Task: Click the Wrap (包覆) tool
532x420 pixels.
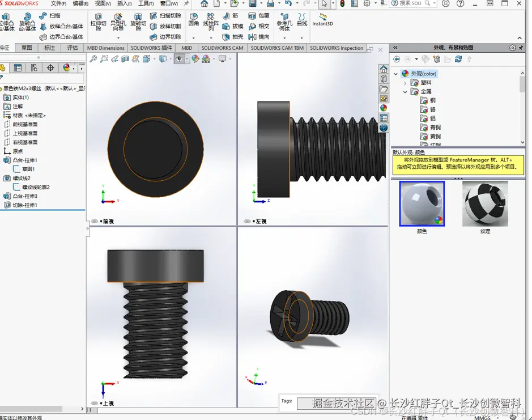Action: (259, 16)
